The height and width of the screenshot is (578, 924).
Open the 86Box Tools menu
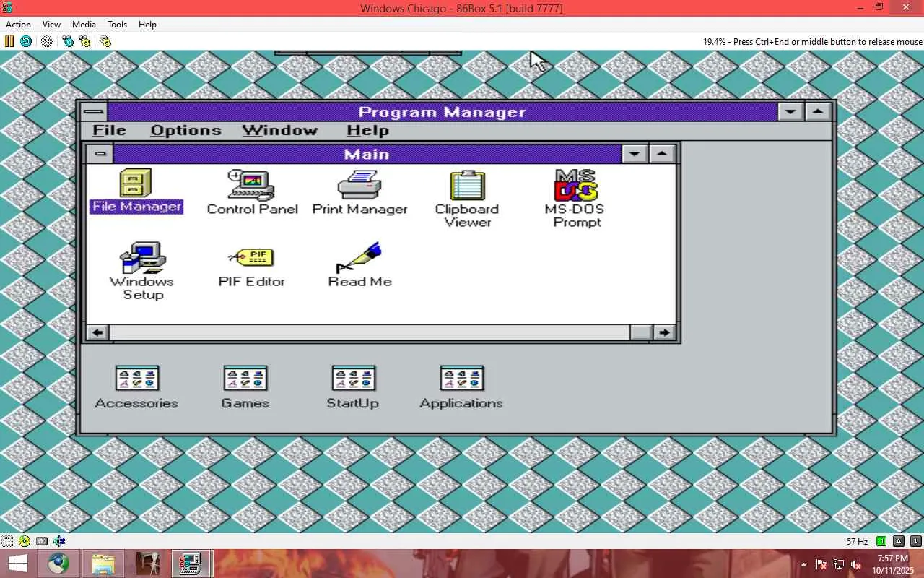click(x=117, y=24)
